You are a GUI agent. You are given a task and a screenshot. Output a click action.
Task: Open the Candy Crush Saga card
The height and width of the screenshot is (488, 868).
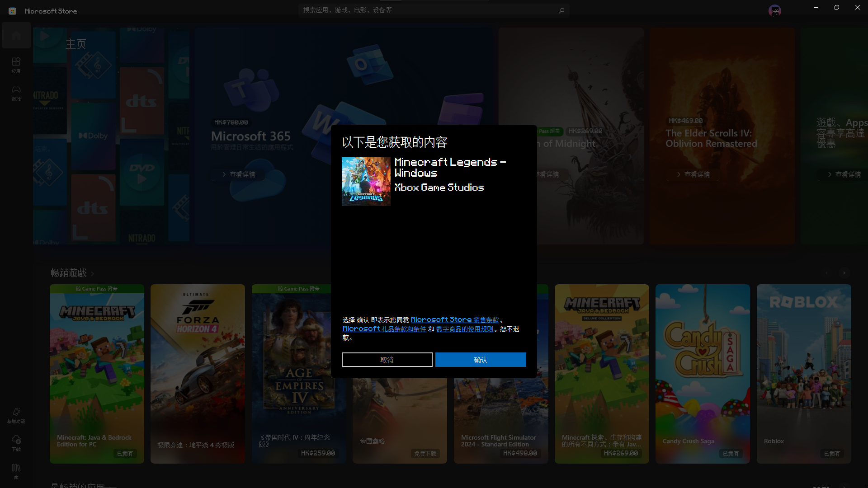[x=703, y=374]
